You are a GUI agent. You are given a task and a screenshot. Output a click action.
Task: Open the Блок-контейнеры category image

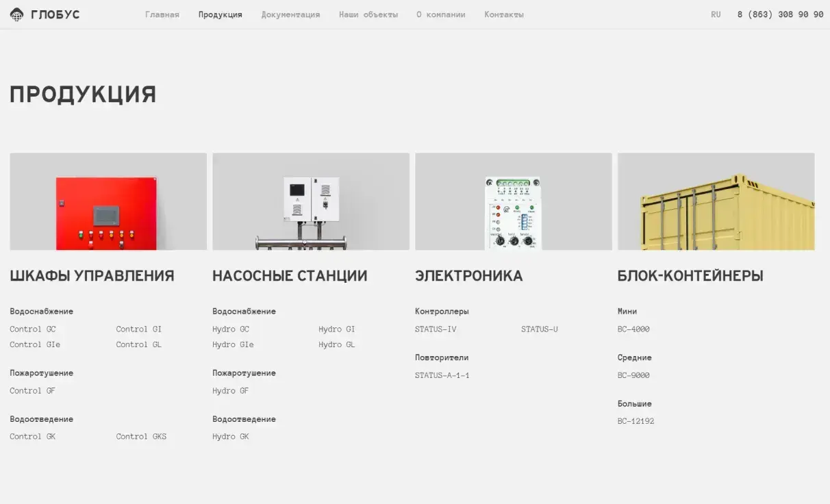point(716,200)
